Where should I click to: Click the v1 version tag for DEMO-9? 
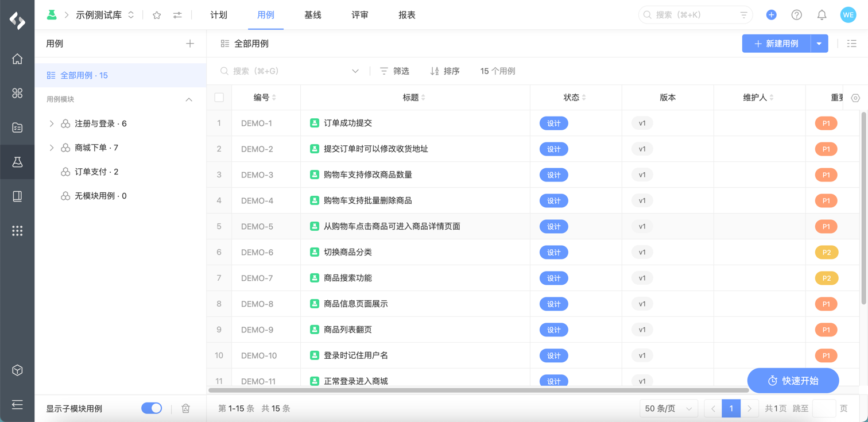(642, 330)
